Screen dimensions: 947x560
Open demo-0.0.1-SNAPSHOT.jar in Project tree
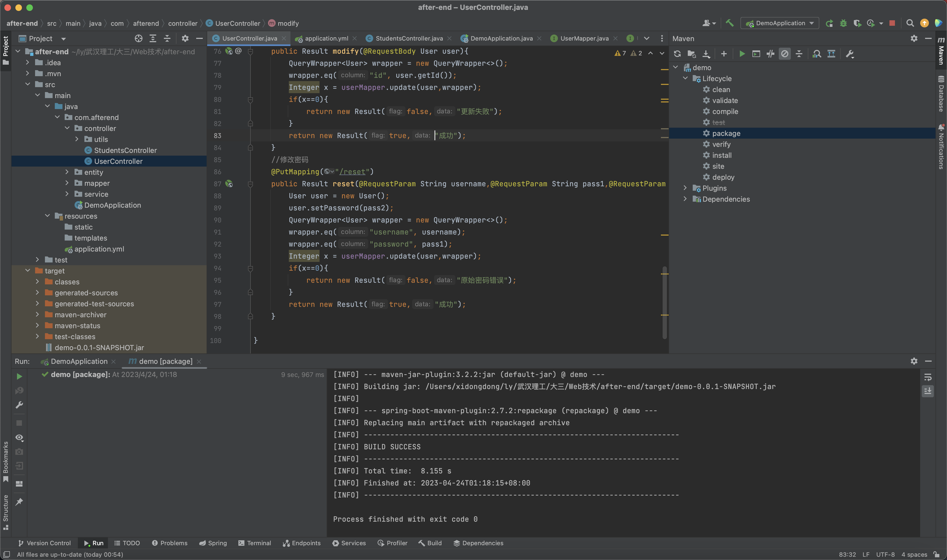click(99, 348)
